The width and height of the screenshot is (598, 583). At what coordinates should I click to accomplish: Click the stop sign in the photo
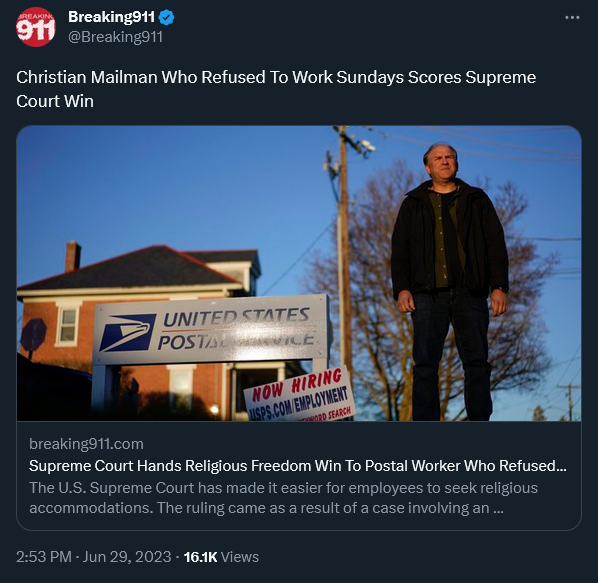tap(34, 335)
